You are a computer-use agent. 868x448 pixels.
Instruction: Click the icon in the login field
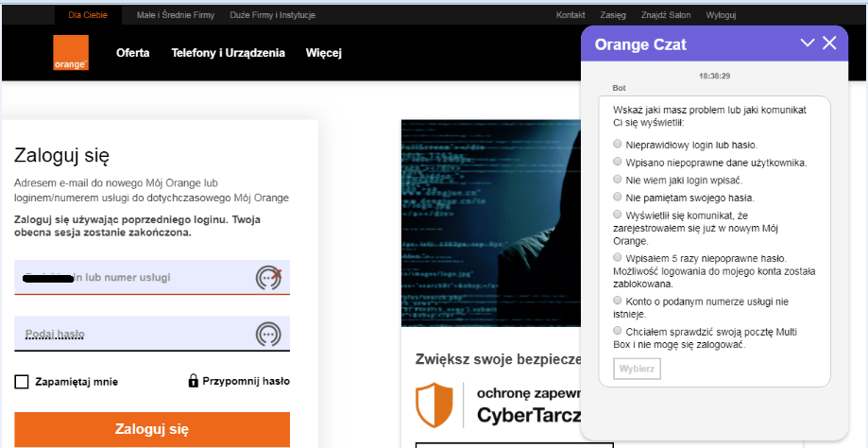pyautogui.click(x=268, y=278)
